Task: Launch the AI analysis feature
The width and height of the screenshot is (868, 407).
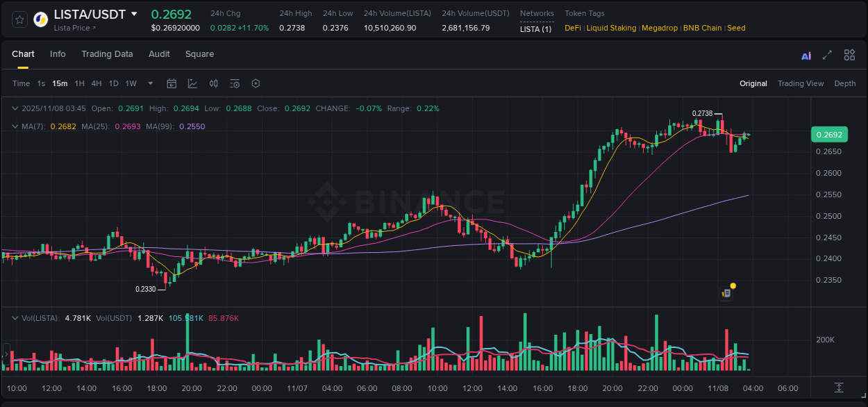Action: [x=806, y=54]
